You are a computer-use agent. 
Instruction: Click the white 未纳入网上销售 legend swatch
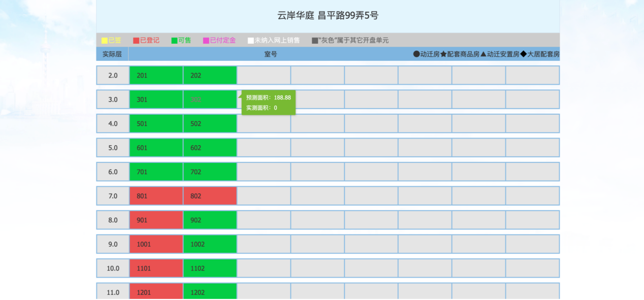click(251, 41)
